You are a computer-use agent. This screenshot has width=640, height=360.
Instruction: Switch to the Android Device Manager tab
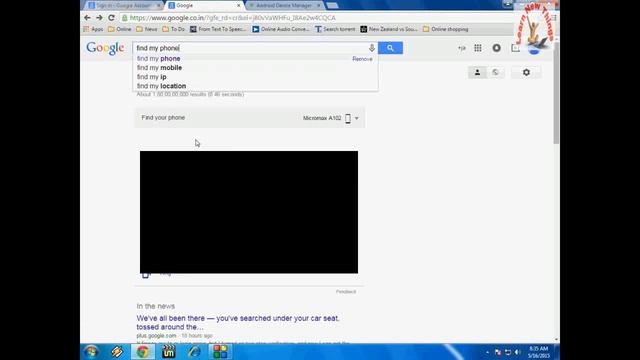(x=284, y=5)
